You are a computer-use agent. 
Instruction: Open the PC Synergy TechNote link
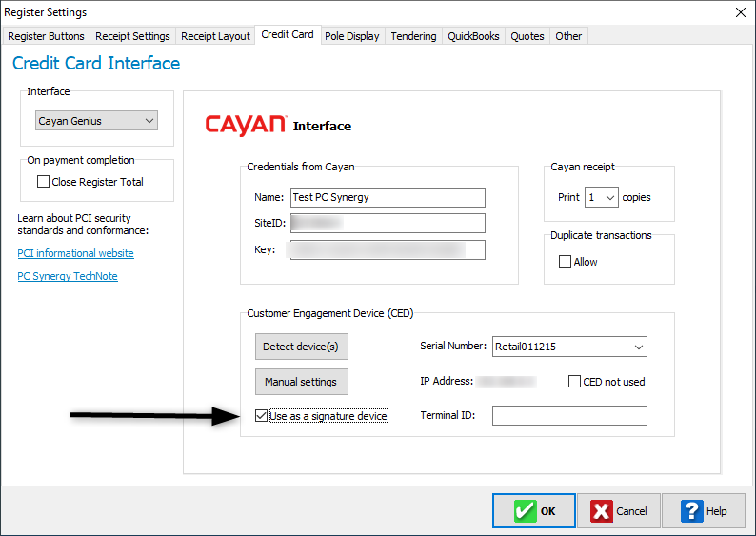[68, 276]
